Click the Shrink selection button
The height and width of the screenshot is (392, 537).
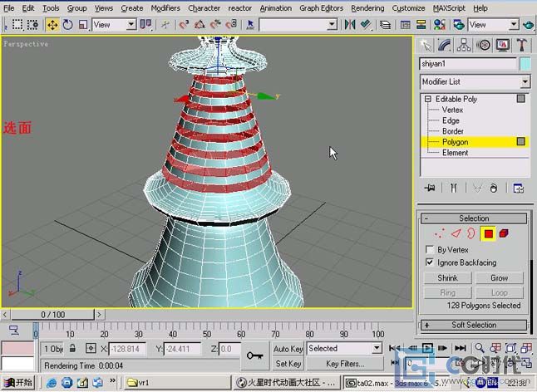point(447,277)
